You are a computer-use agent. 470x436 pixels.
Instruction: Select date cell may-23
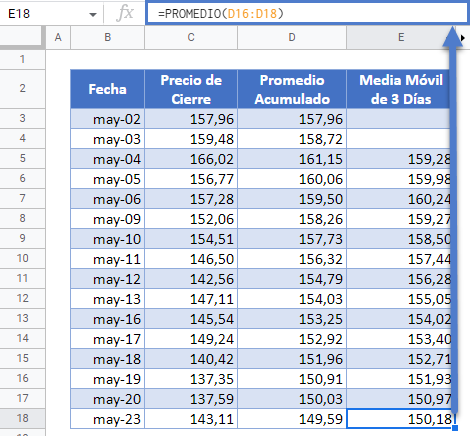[107, 419]
